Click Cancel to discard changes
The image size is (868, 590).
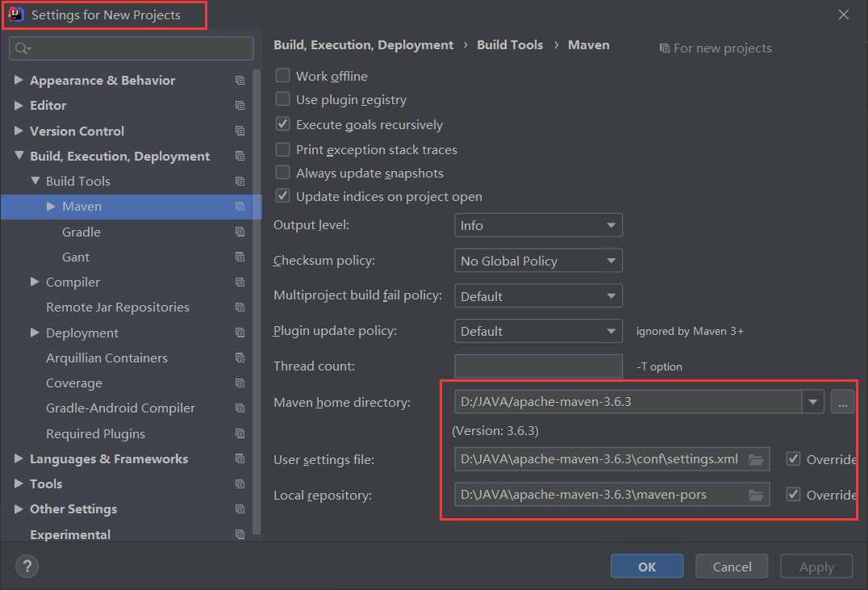coord(732,566)
